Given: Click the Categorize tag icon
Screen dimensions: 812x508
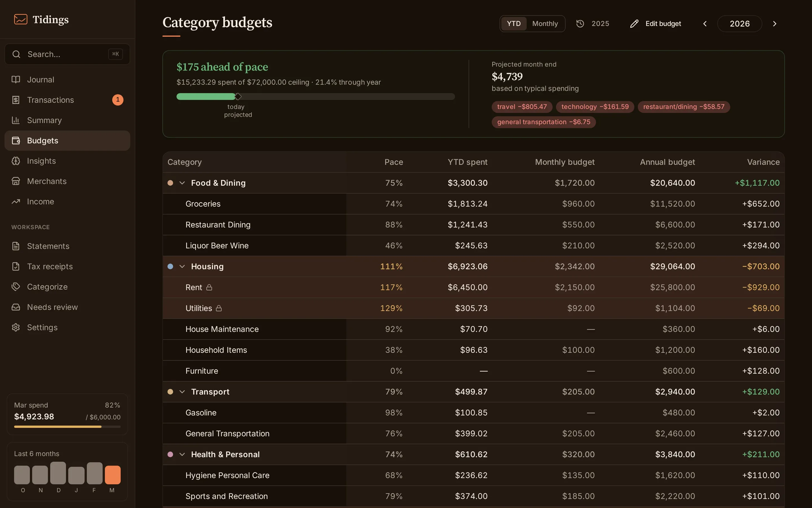Looking at the screenshot, I should (x=16, y=286).
